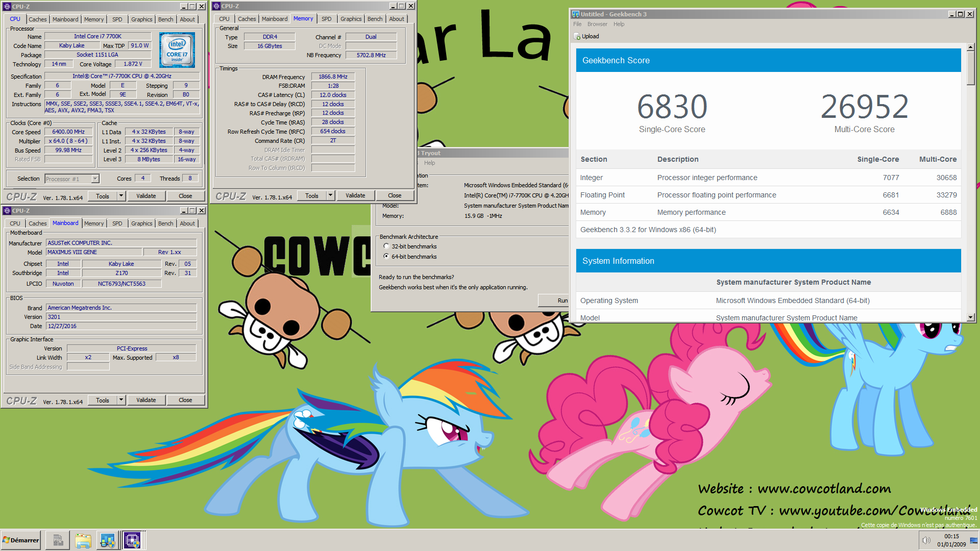Open Bench tab in top-left CPU-Z window
The height and width of the screenshot is (551, 980).
[x=165, y=19]
